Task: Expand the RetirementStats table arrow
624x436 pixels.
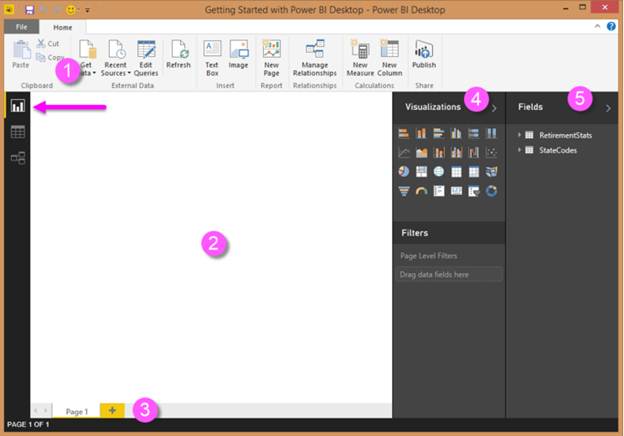Action: [519, 135]
